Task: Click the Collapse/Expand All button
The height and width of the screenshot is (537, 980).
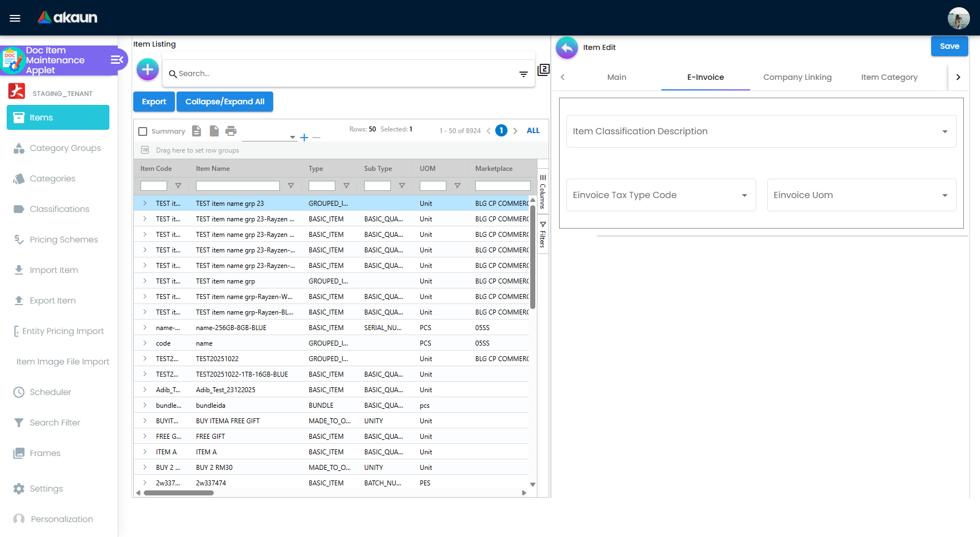Action: point(224,102)
